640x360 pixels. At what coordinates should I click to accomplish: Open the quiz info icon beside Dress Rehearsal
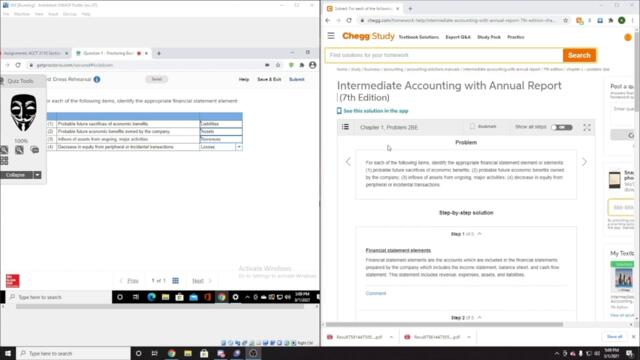[x=97, y=79]
